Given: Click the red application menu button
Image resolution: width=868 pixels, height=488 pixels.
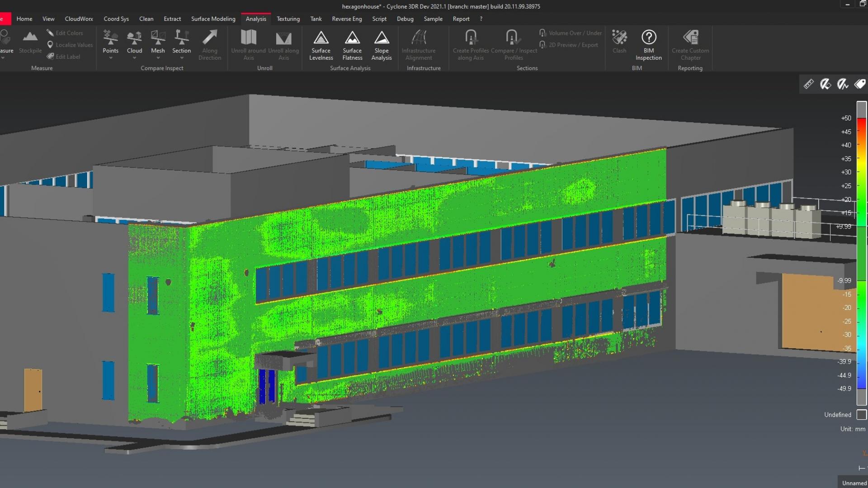Looking at the screenshot, I should [5, 19].
